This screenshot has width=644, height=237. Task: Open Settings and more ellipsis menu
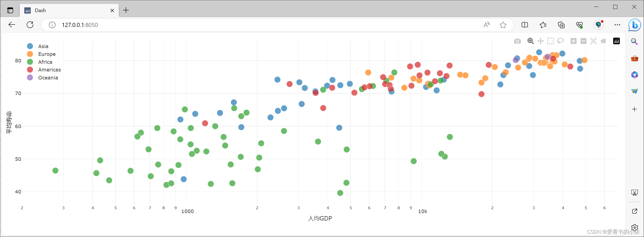[617, 25]
